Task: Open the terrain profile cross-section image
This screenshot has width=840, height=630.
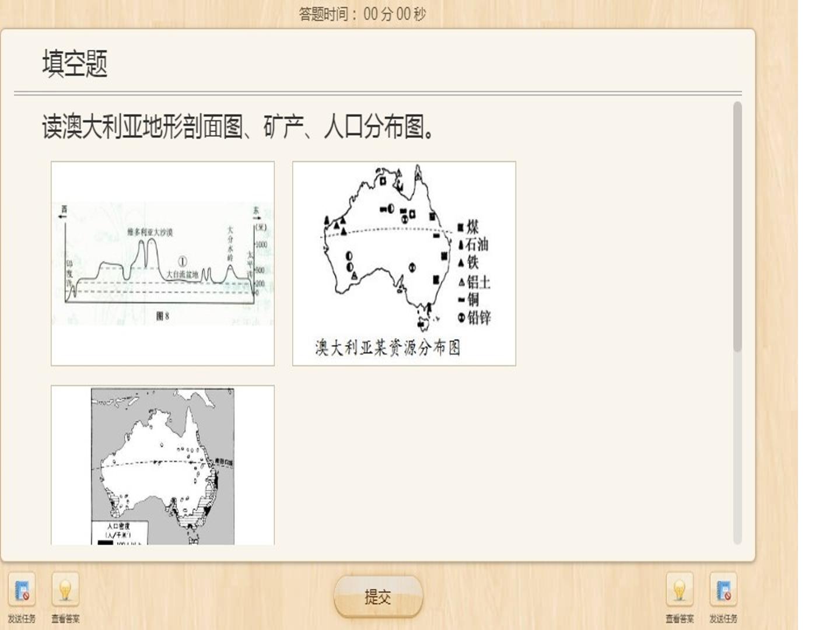Action: click(x=163, y=264)
